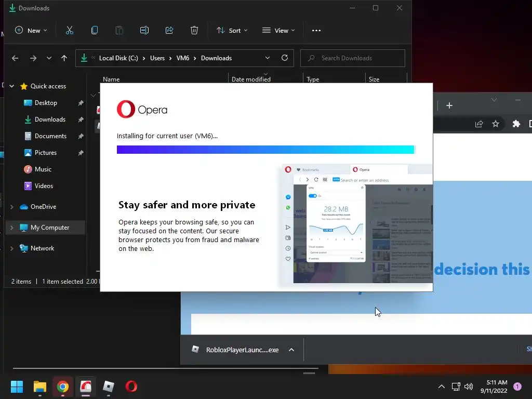
Task: Show hidden system tray icons
Action: 442,387
